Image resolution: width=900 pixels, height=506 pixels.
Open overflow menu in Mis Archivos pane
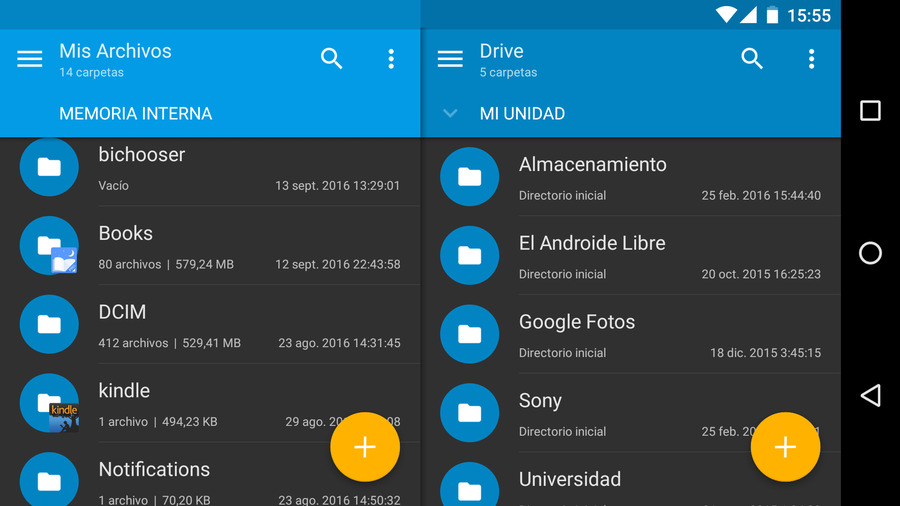pyautogui.click(x=391, y=59)
